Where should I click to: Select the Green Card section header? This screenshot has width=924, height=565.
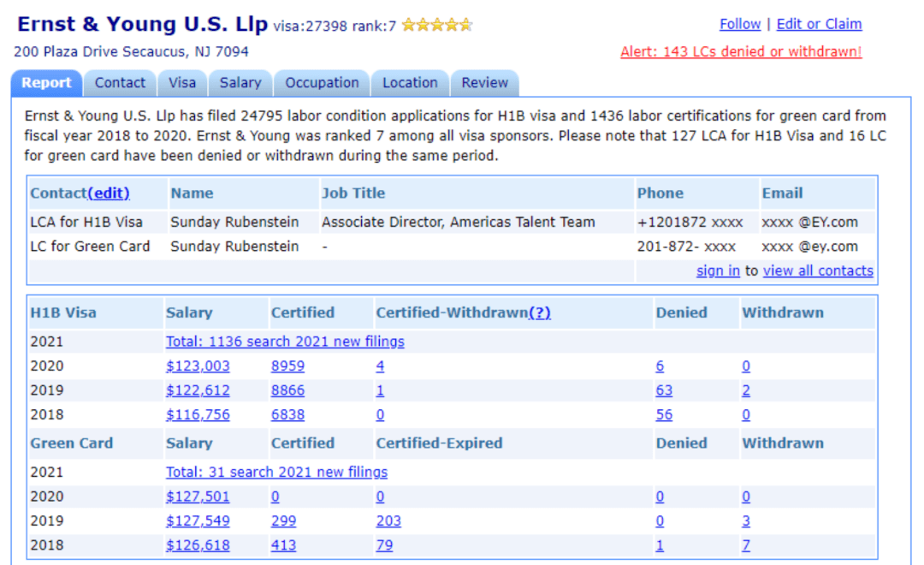pos(71,443)
